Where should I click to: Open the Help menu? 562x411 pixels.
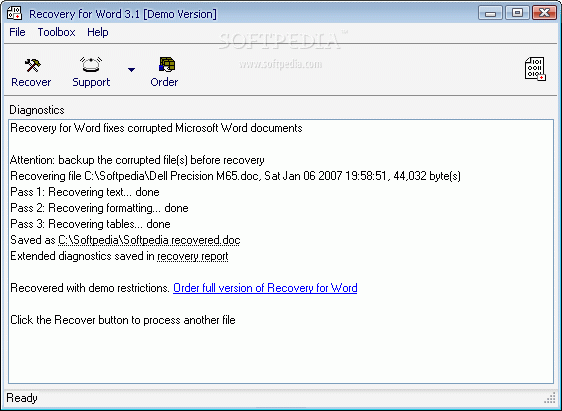(97, 32)
